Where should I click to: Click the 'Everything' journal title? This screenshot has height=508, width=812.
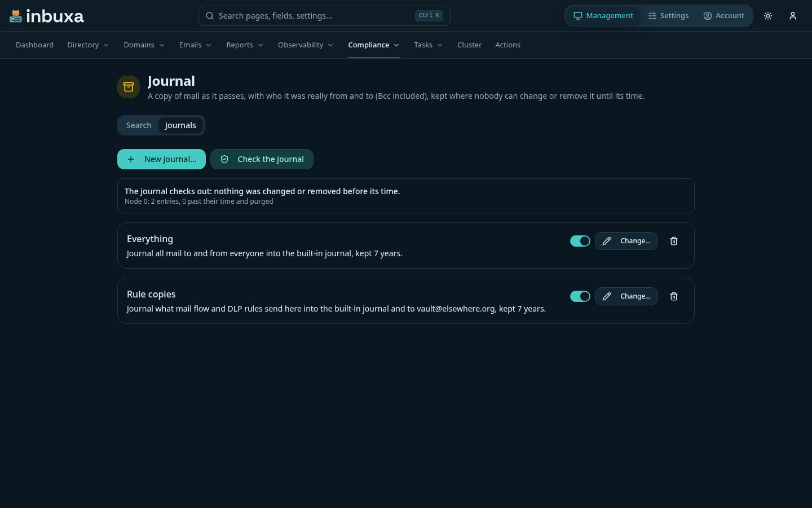[150, 239]
